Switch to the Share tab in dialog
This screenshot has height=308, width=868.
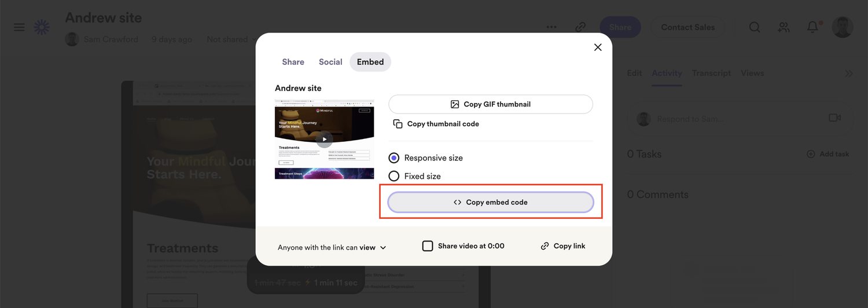(x=293, y=62)
